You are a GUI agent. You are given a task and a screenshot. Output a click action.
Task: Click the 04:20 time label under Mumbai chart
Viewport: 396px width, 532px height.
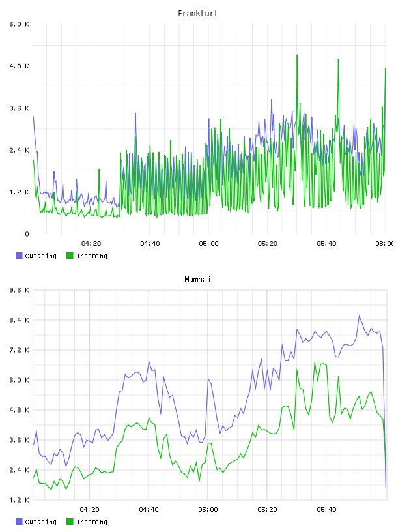[x=89, y=510]
